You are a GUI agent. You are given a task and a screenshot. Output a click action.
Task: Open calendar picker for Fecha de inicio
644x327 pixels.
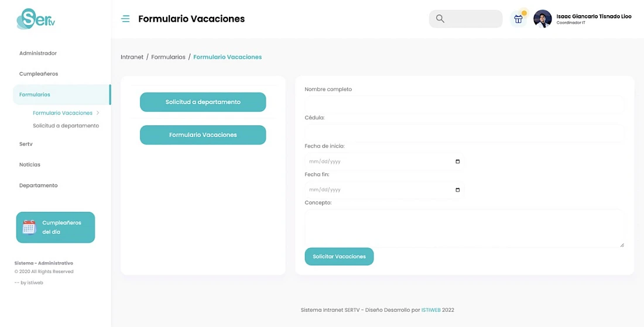tap(458, 161)
